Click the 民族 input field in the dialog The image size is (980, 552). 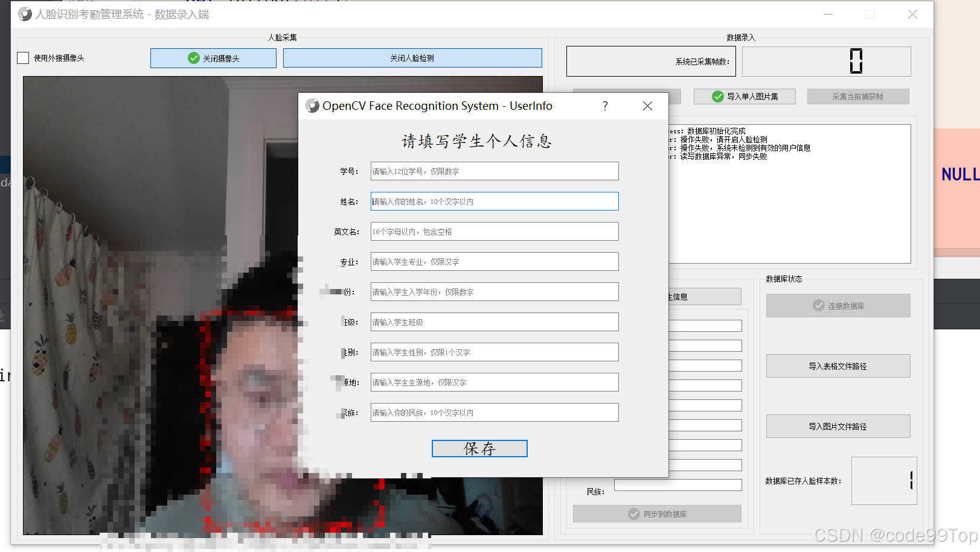coord(494,412)
